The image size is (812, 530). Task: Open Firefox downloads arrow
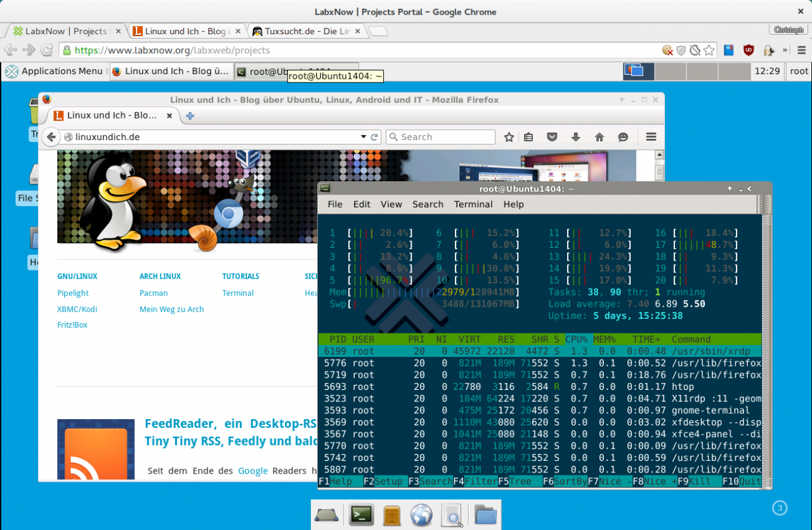(x=576, y=137)
